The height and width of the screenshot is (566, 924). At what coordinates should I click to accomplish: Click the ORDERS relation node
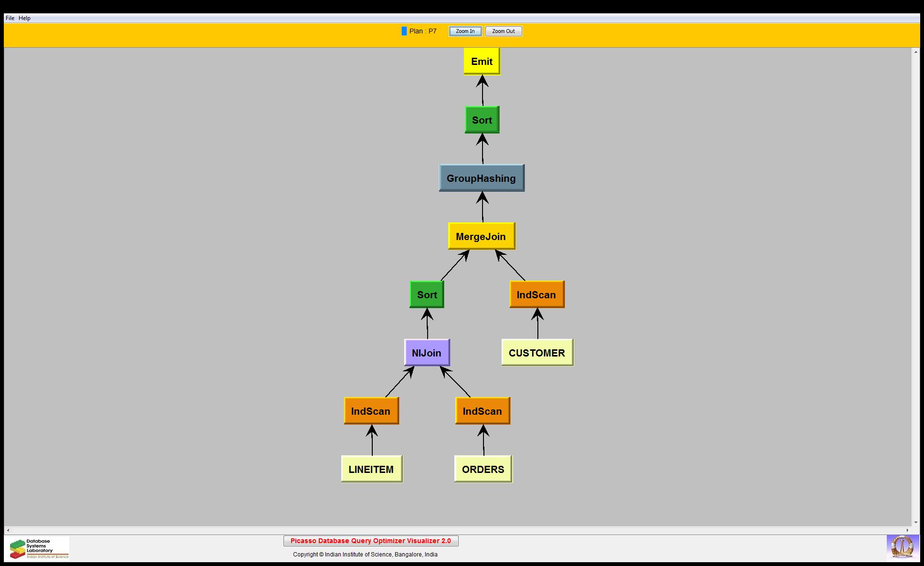[x=483, y=470]
